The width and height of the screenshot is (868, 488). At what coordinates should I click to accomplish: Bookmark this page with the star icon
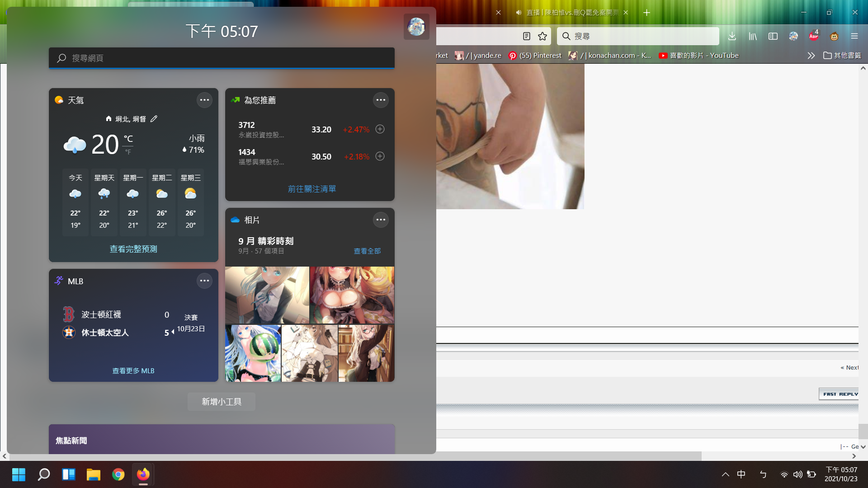click(x=542, y=36)
